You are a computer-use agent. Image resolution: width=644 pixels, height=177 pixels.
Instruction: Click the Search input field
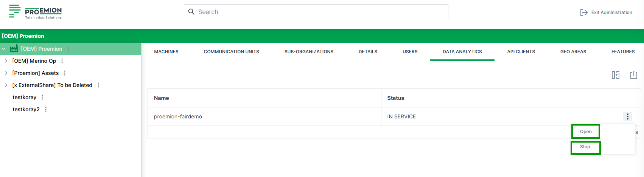pyautogui.click(x=316, y=12)
